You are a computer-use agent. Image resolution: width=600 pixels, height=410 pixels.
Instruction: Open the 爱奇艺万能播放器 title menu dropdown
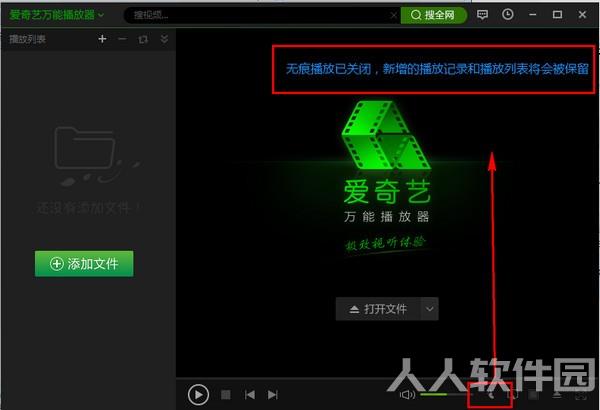point(56,15)
